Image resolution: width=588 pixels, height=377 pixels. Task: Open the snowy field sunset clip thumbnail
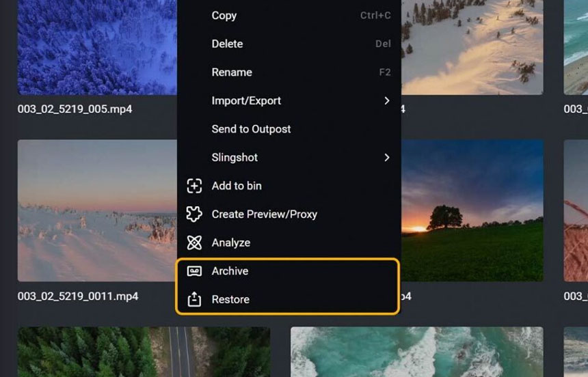click(96, 210)
